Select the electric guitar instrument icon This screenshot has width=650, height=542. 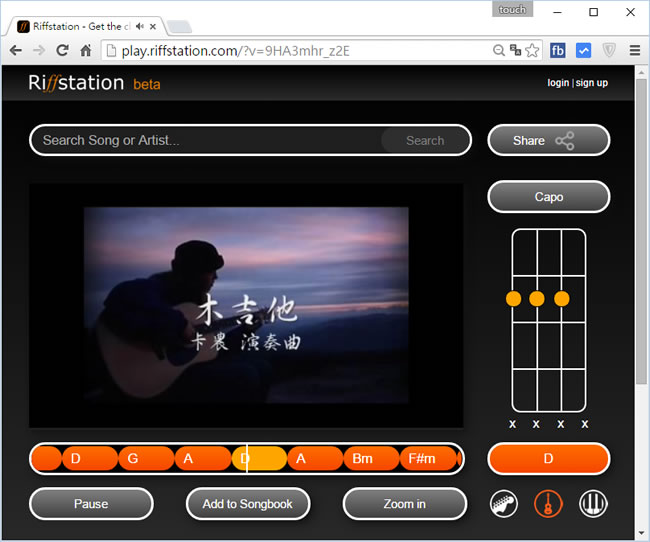pos(504,504)
